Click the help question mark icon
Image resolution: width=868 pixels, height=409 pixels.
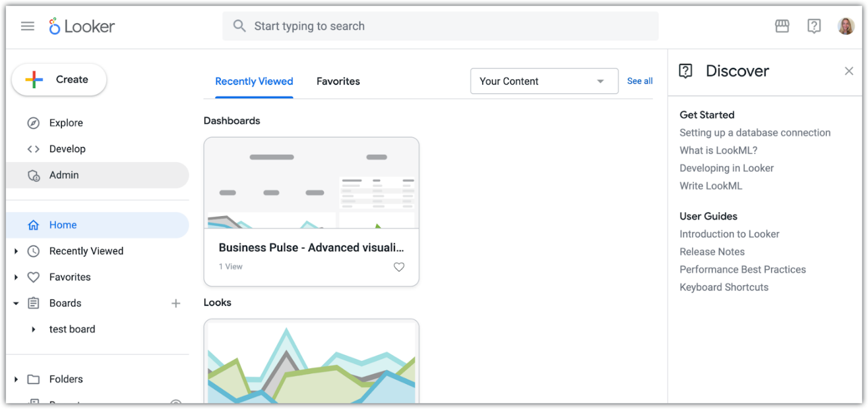[814, 26]
